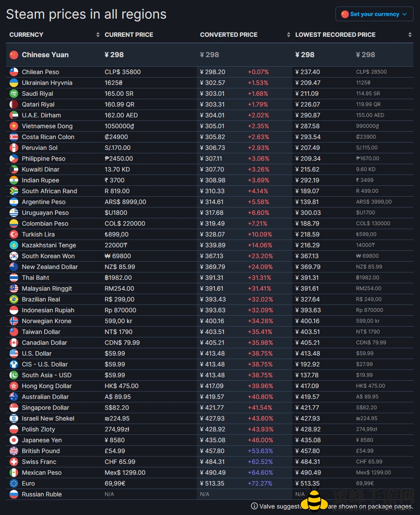The width and height of the screenshot is (420, 515).
Task: Sort by Lowest Recorded Price using its arrows
Action: click(410, 35)
